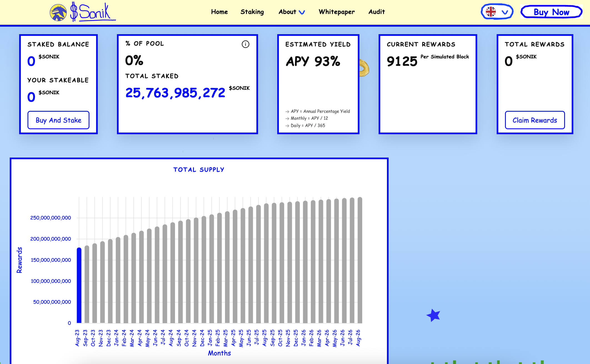590x364 pixels.
Task: Click the Jan-25 x-axis label
Action: click(x=210, y=338)
